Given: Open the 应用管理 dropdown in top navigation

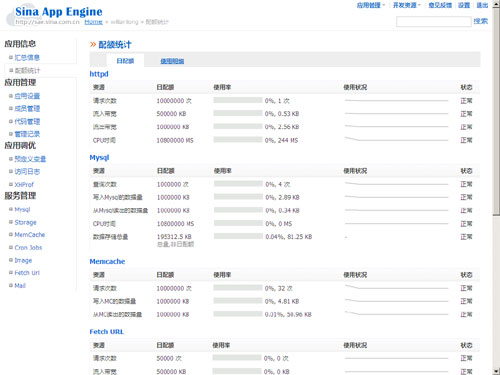Looking at the screenshot, I should (x=371, y=5).
